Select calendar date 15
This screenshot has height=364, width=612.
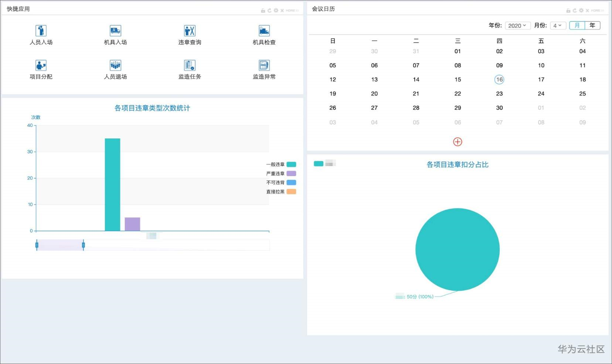(458, 79)
